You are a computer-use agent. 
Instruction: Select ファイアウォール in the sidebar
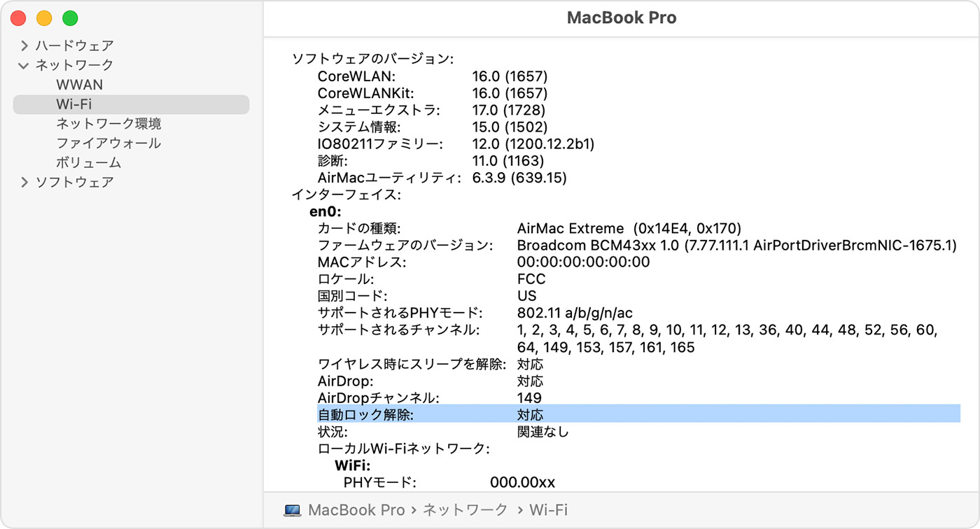[x=108, y=143]
